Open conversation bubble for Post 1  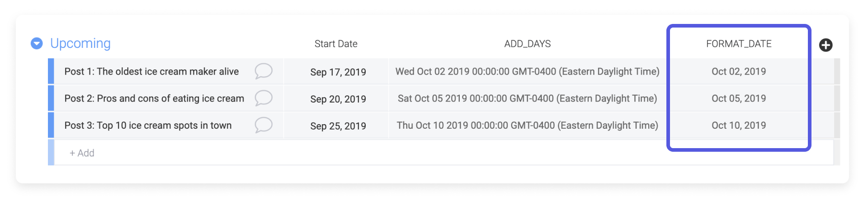[263, 71]
